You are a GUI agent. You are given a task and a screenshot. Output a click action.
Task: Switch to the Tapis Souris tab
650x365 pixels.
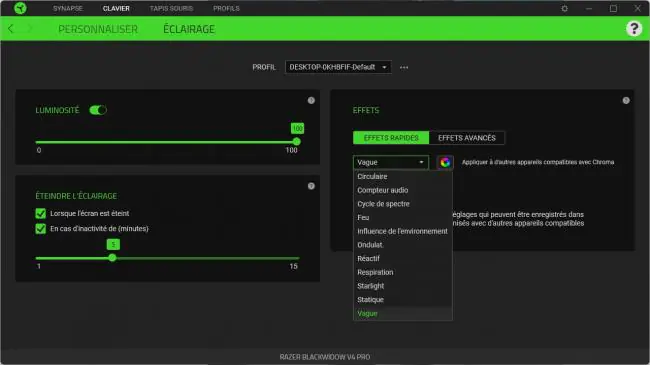(171, 8)
